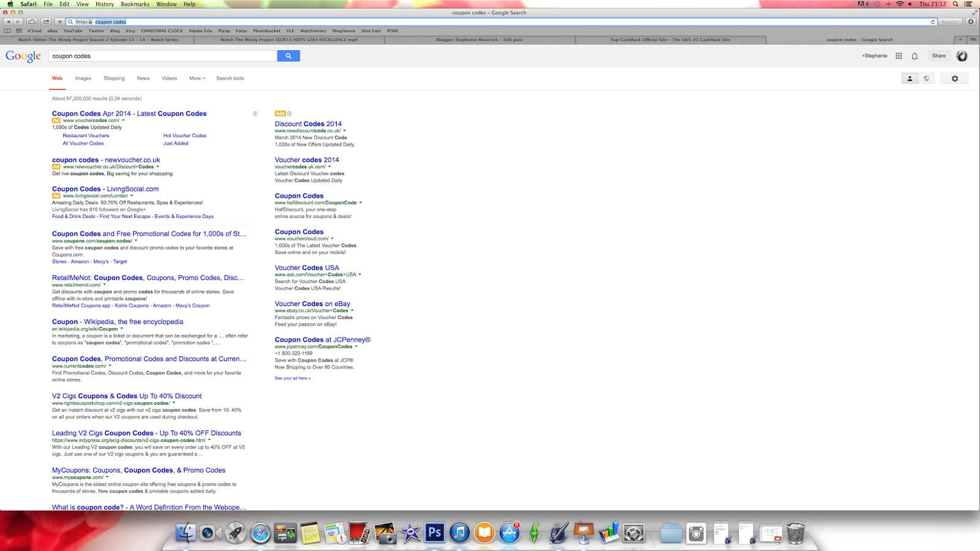Click the Google logo
This screenshot has width=980, height=551.
23,56
